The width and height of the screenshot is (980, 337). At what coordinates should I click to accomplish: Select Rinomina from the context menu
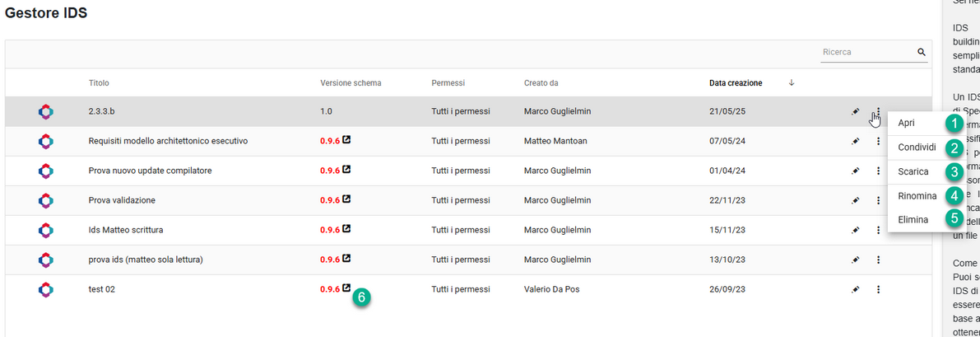click(x=917, y=196)
